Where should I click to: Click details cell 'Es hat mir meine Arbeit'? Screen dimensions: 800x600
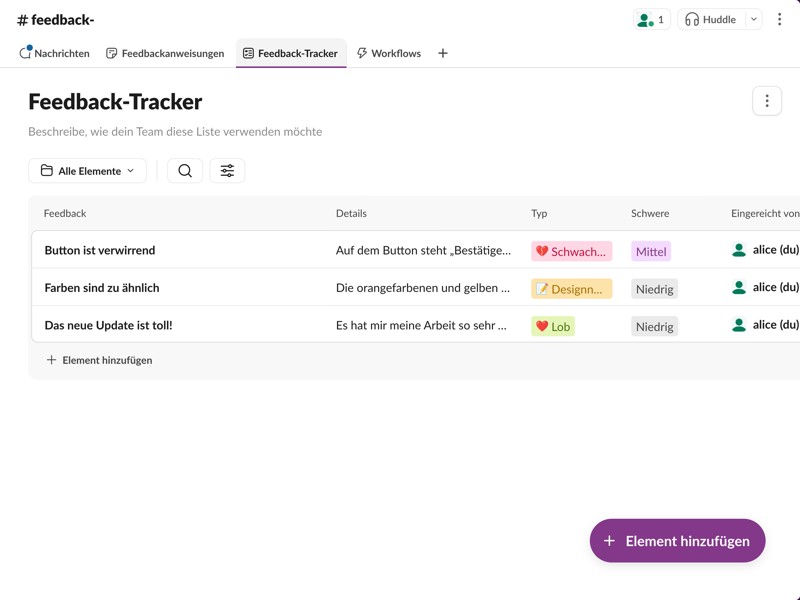point(421,326)
